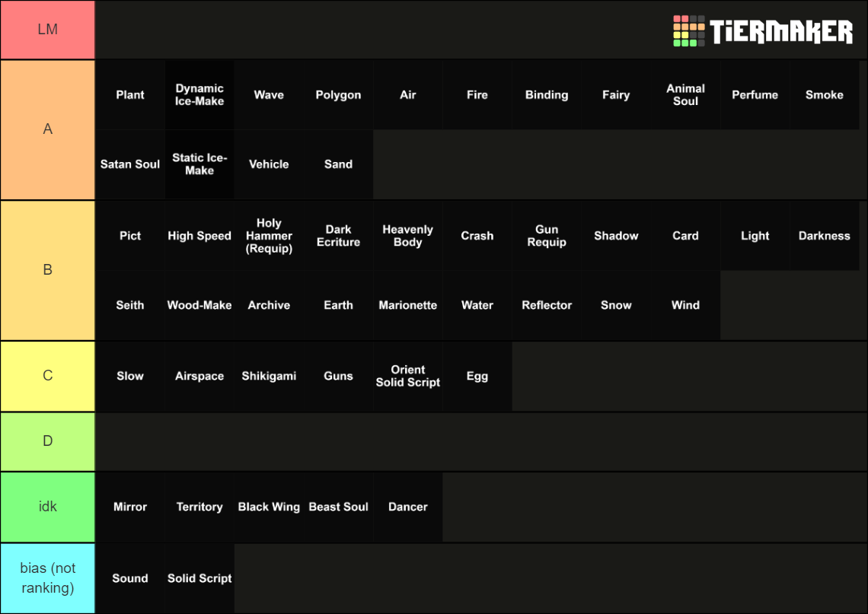Click the Water tile
Screen dimensions: 868x614
click(x=477, y=305)
